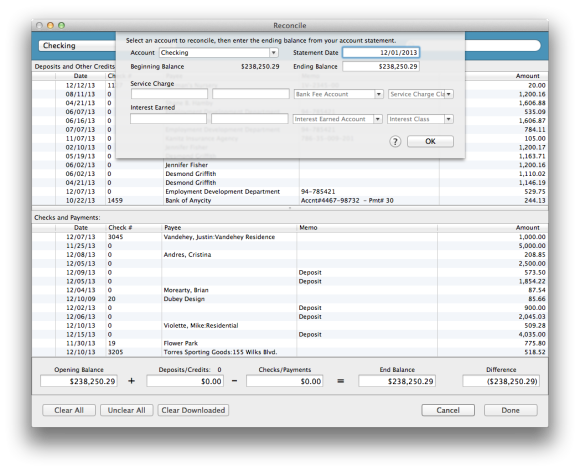Click the OK button in the dialog
Image resolution: width=580 pixels, height=471 pixels.
(430, 141)
